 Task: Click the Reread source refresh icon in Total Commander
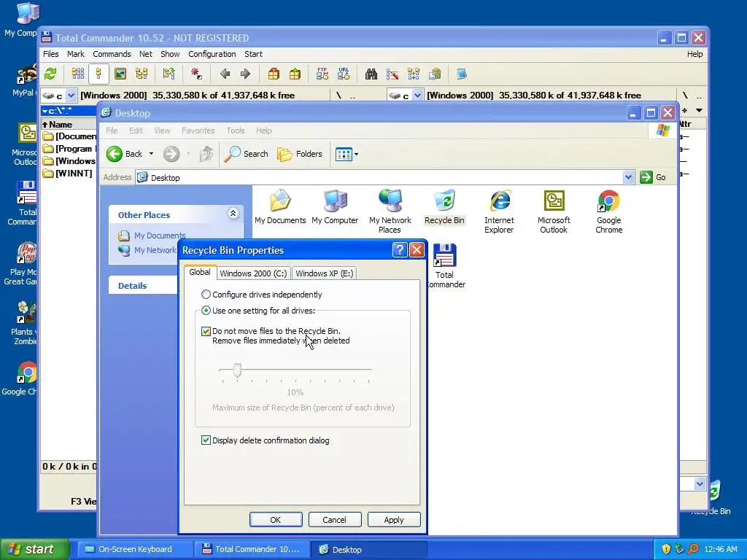[50, 74]
